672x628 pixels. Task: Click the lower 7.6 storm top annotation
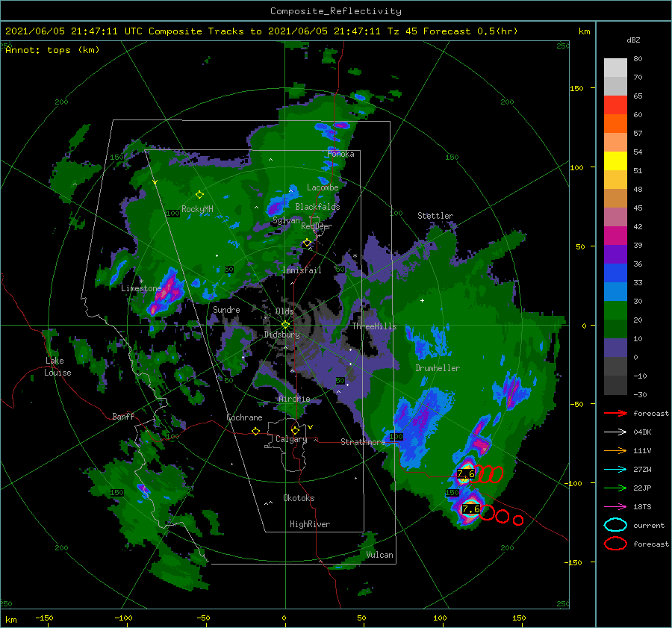(470, 509)
